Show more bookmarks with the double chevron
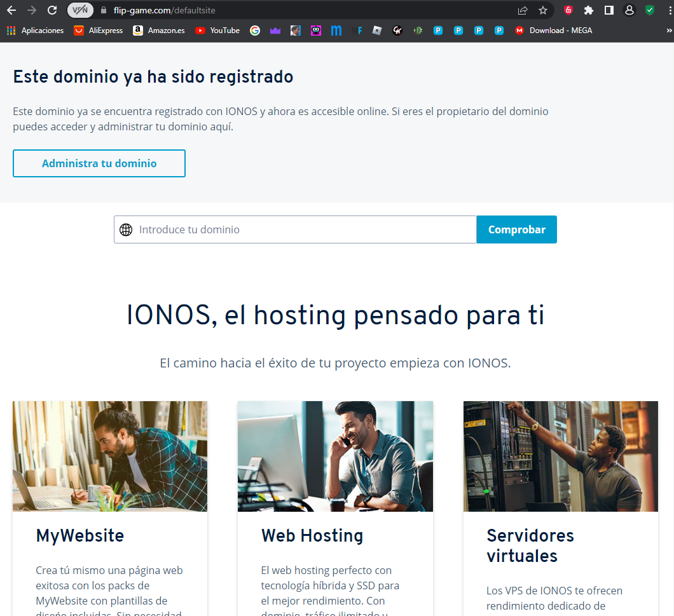674x616 pixels. coord(669,31)
